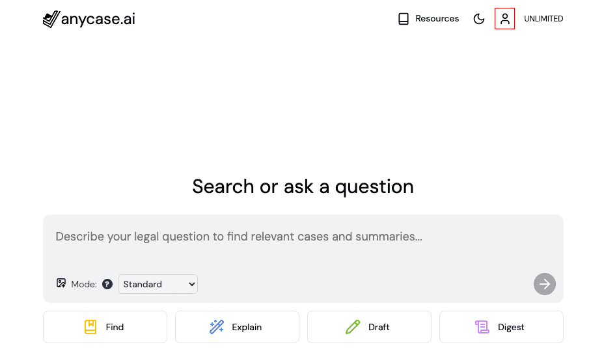This screenshot has width=604, height=364.
Task: Click the anycase.ai logo icon
Action: (x=51, y=19)
